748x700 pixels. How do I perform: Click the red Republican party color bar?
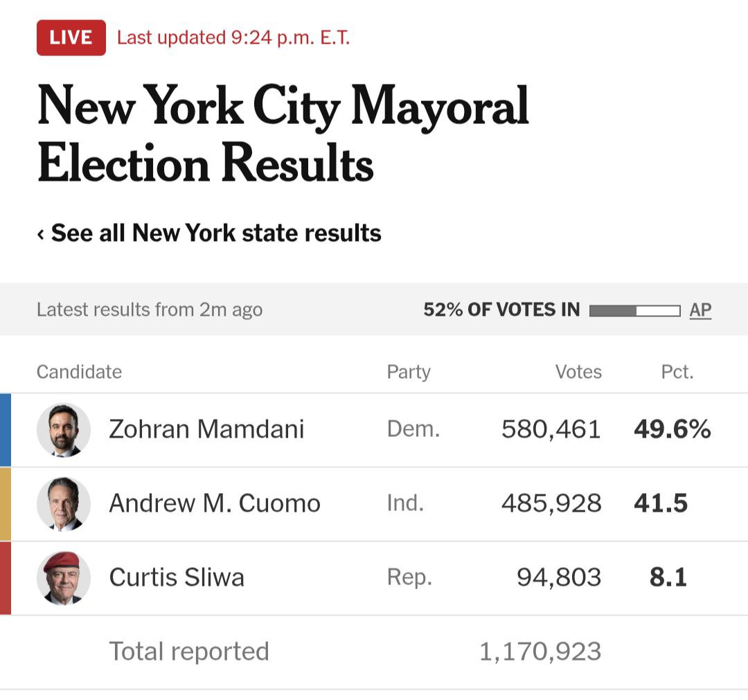pyautogui.click(x=5, y=578)
